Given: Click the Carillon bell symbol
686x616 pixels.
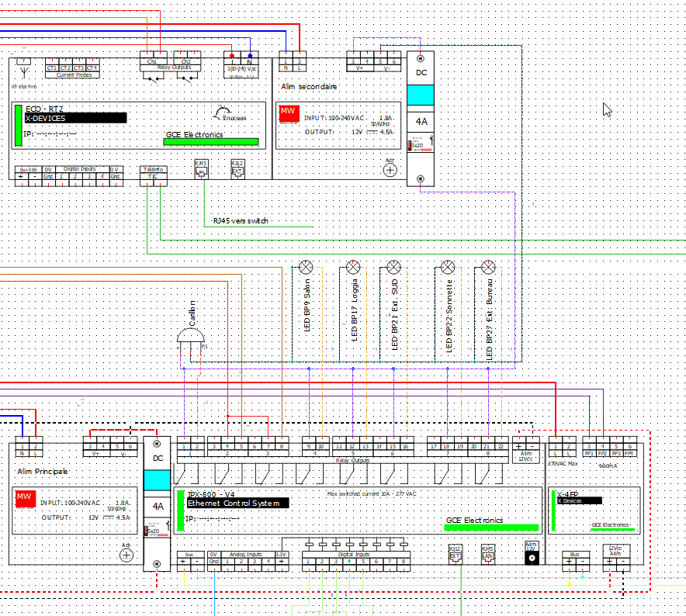Looking at the screenshot, I should click(192, 334).
